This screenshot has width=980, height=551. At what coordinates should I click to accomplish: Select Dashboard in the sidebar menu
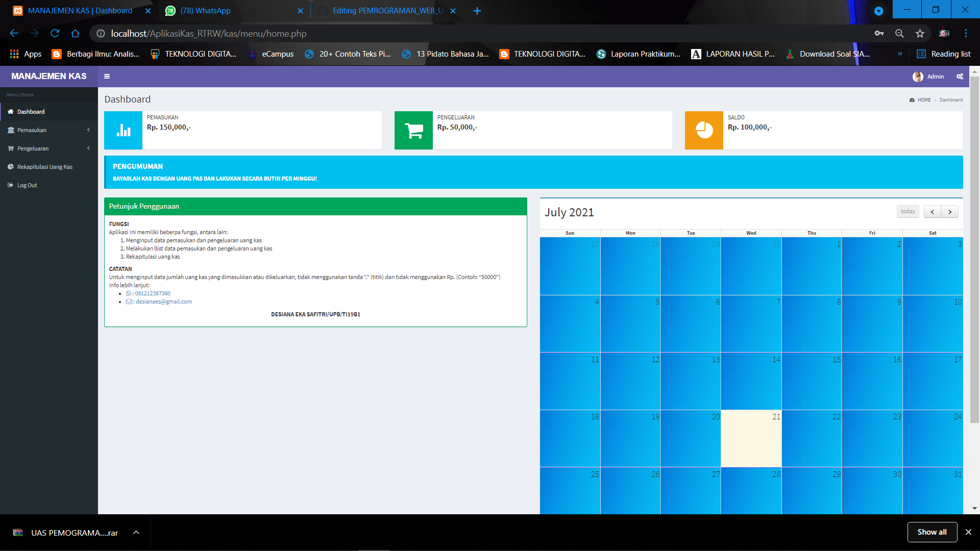coord(49,112)
